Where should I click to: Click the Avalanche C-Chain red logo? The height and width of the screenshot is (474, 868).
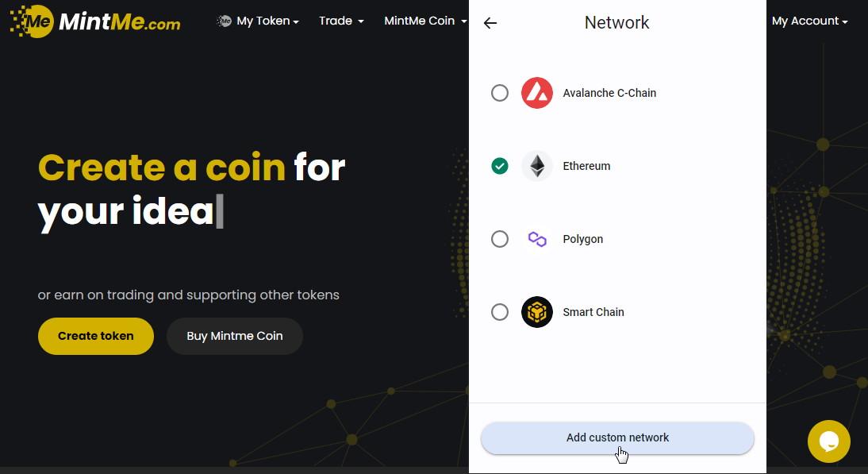tap(537, 93)
